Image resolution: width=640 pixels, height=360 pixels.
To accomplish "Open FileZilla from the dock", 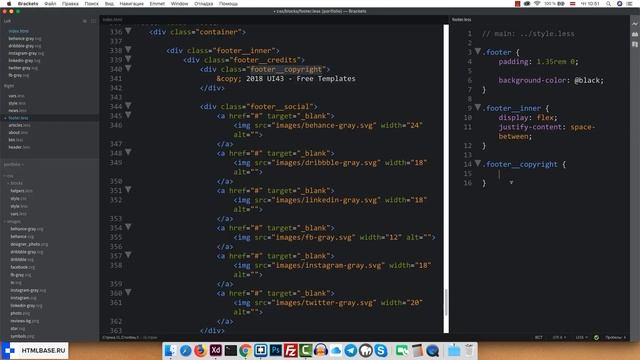I will (x=291, y=351).
